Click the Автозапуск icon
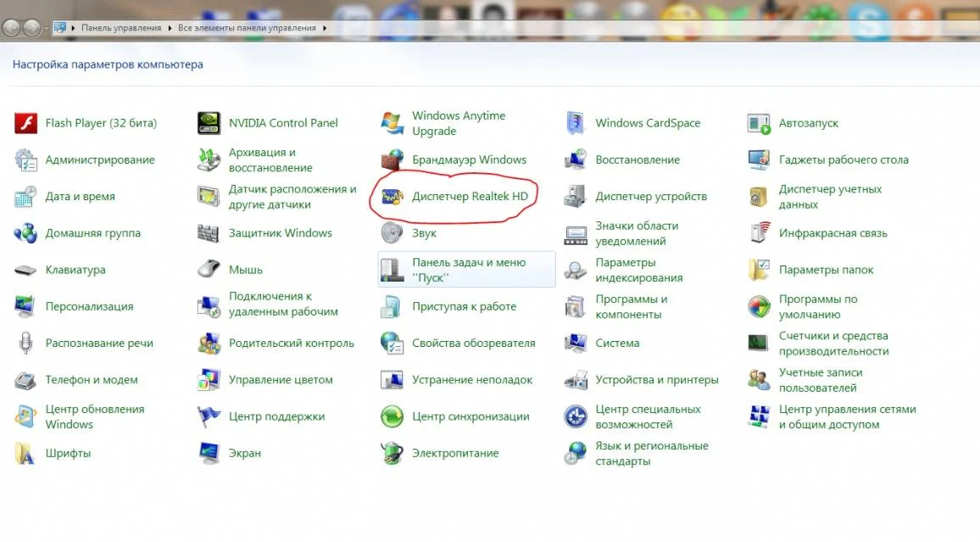The image size is (980, 542). tap(759, 123)
